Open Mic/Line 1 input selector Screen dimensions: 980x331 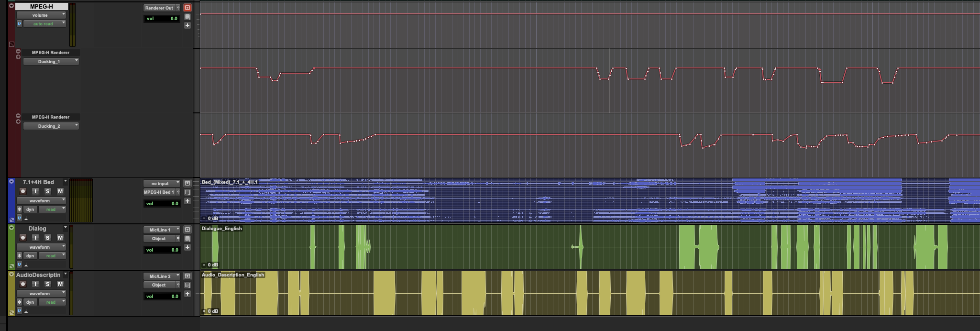pyautogui.click(x=162, y=230)
